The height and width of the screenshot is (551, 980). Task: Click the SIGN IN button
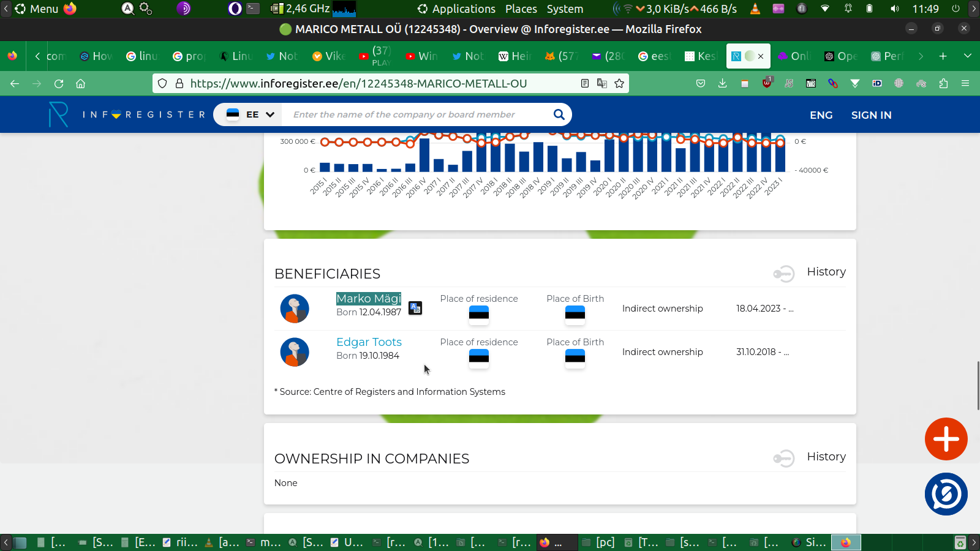coord(871,115)
